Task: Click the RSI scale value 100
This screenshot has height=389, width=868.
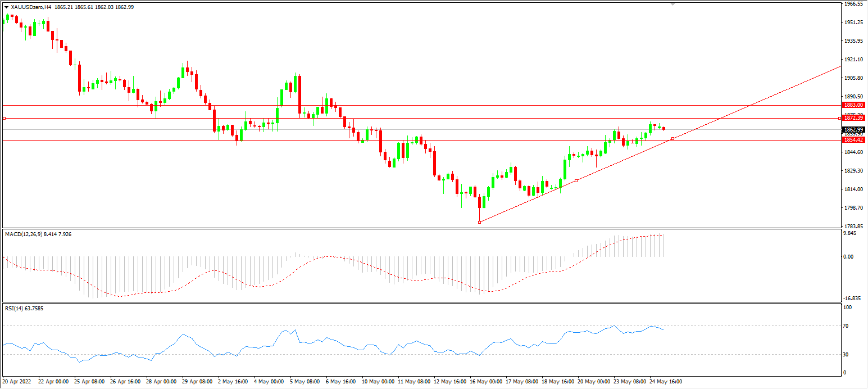Action: point(849,307)
